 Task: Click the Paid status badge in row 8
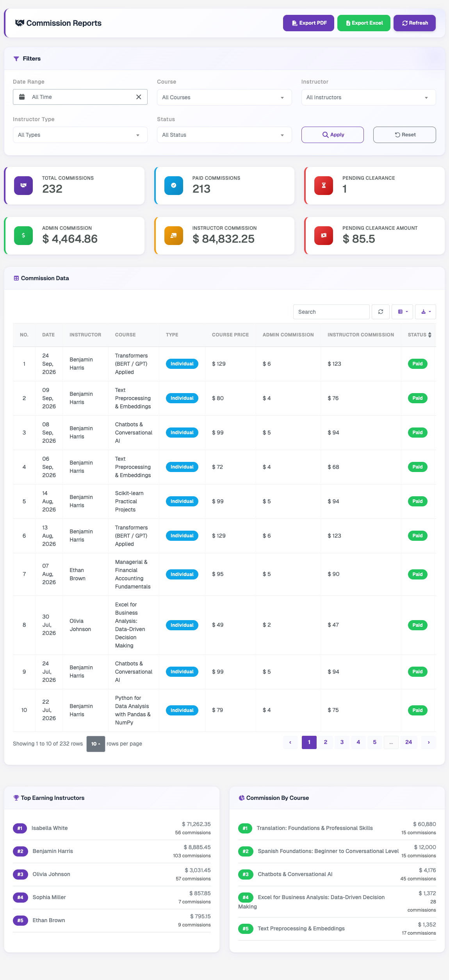coord(417,625)
